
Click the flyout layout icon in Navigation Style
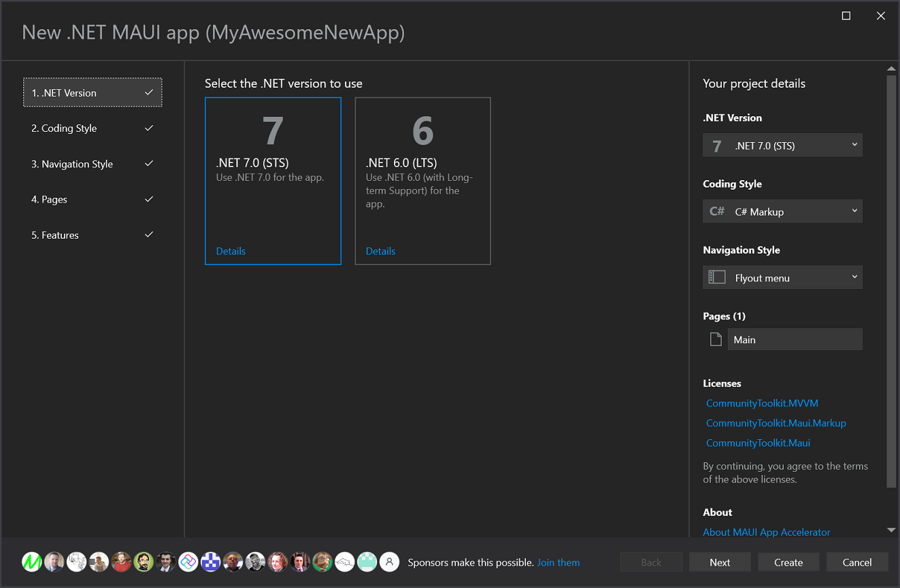(x=717, y=277)
